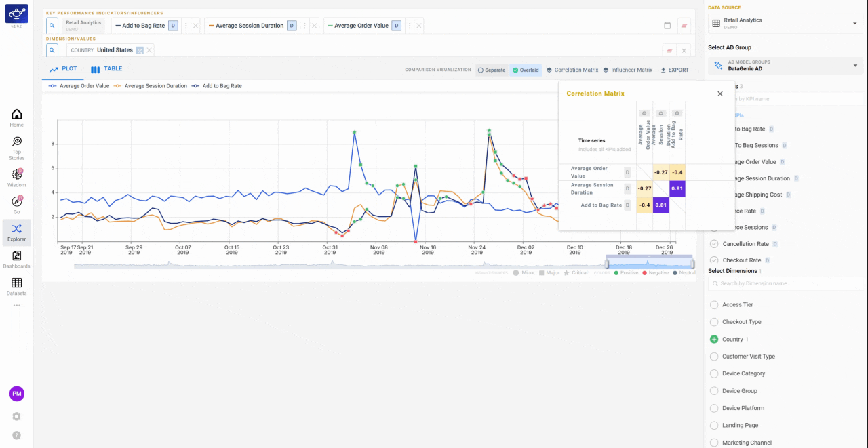Clear dimensions with the red eraser icon
This screenshot has height=448, width=868.
669,50
